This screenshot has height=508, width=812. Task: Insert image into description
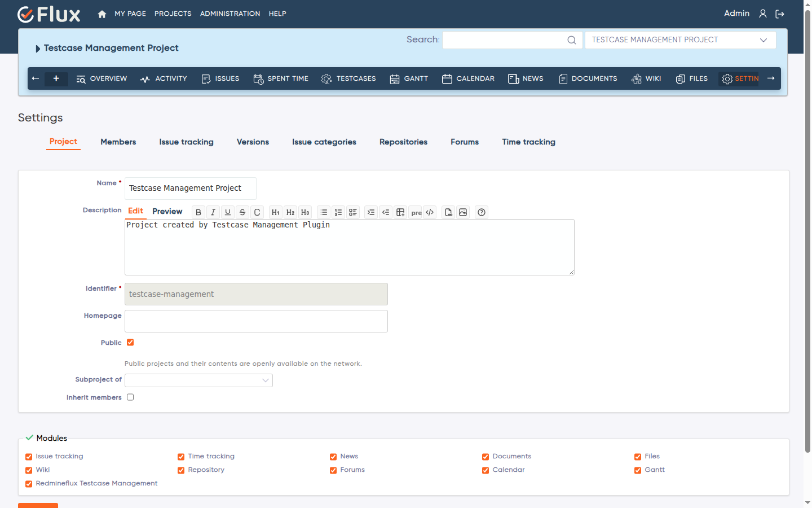tap(463, 212)
